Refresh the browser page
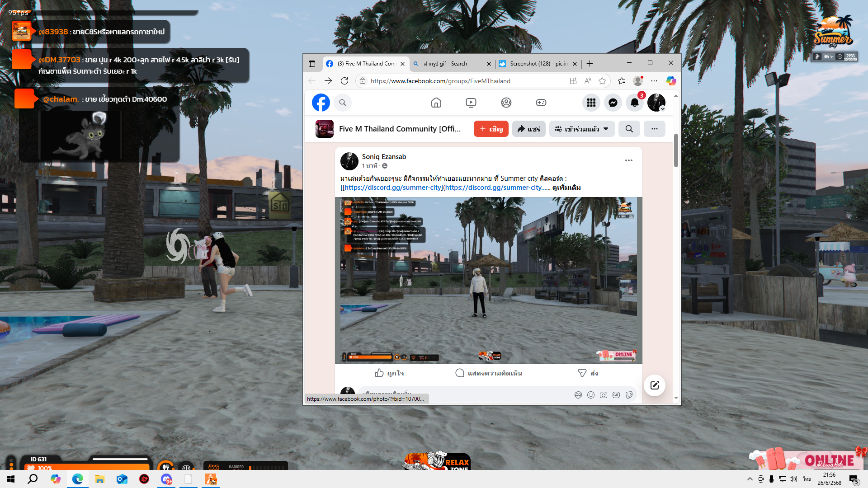This screenshot has height=488, width=868. tap(344, 81)
